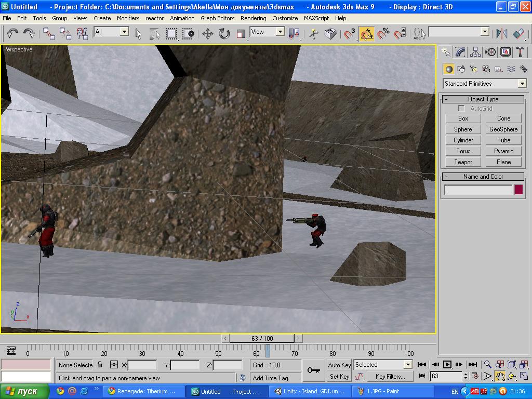The image size is (532, 399).
Task: Click the Align tool icon
Action: coord(518,34)
